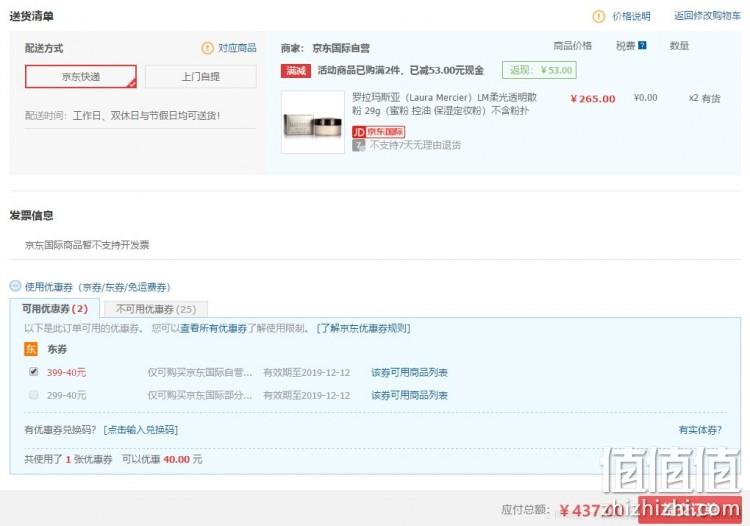750x526 pixels.
Task: Click the product price ¥265.00
Action: (x=593, y=99)
